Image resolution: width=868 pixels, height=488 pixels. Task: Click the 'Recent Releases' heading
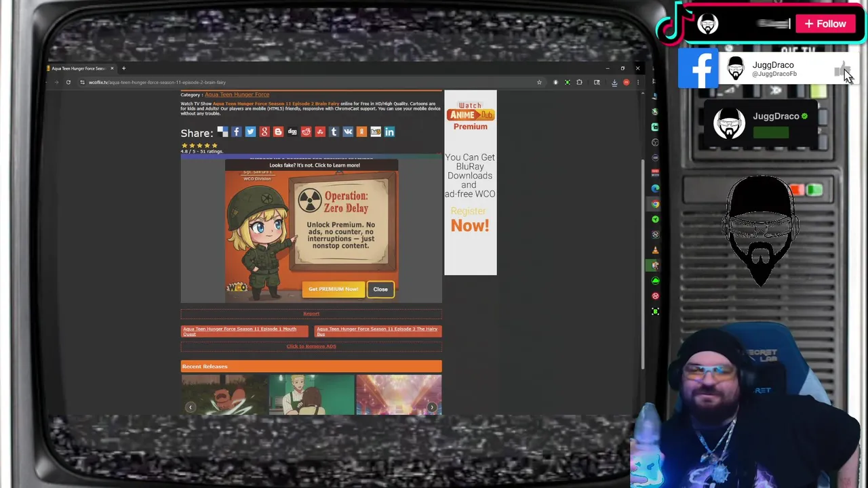205,367
